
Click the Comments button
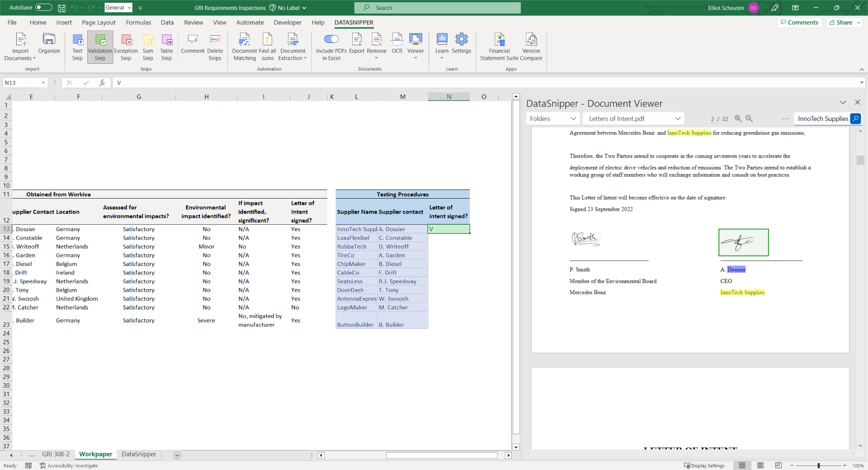799,23
